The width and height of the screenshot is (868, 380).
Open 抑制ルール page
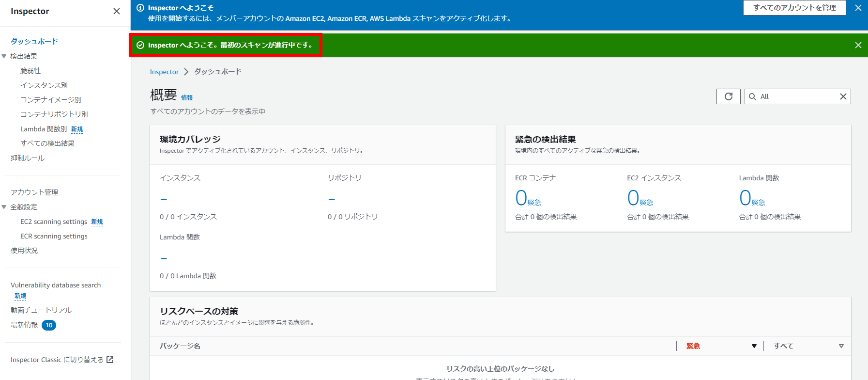point(28,158)
